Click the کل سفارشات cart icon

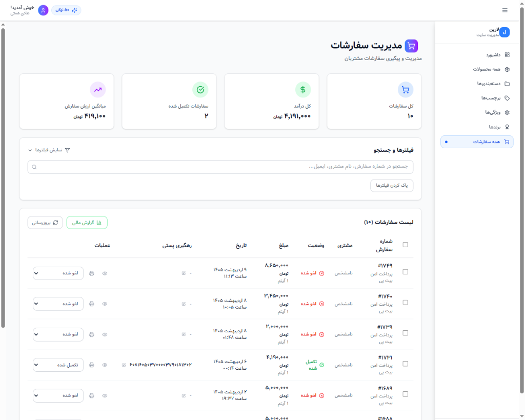[x=406, y=90]
